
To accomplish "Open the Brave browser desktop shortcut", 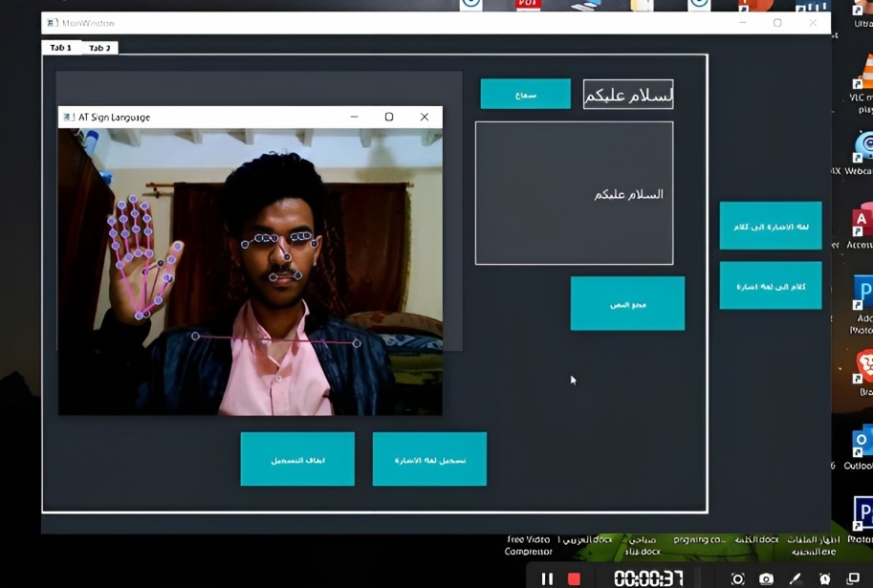I will 863,372.
